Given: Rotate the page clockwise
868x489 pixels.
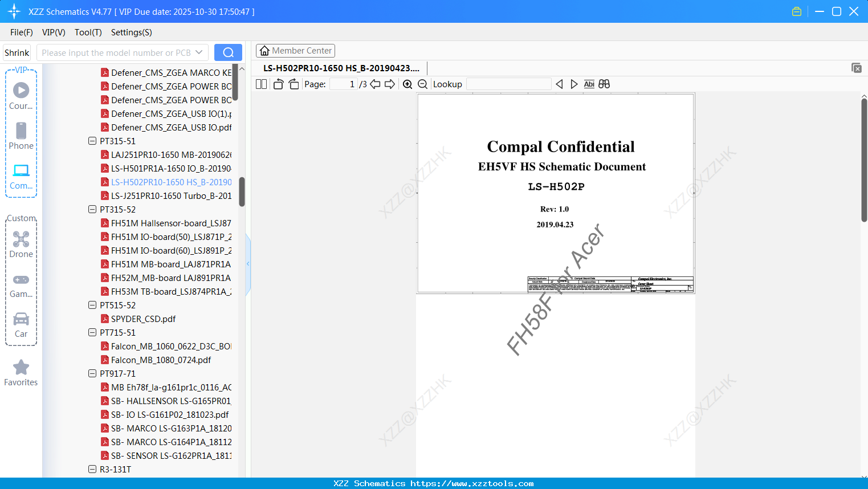Looking at the screenshot, I should point(294,84).
